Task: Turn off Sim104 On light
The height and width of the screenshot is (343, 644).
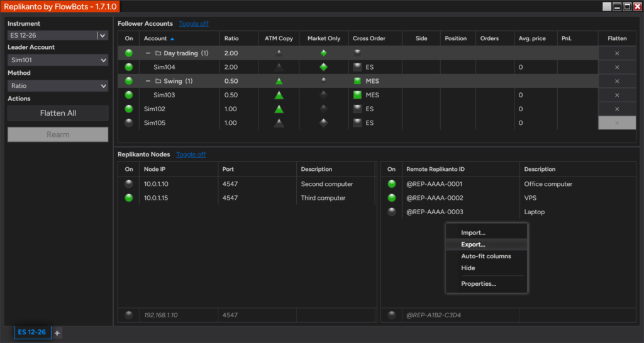Action: tap(129, 67)
